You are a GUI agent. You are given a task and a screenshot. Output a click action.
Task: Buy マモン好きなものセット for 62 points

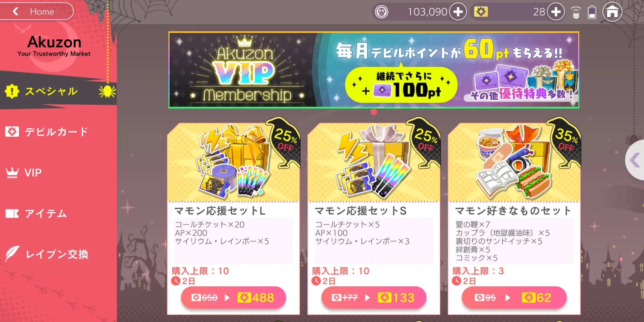514,298
